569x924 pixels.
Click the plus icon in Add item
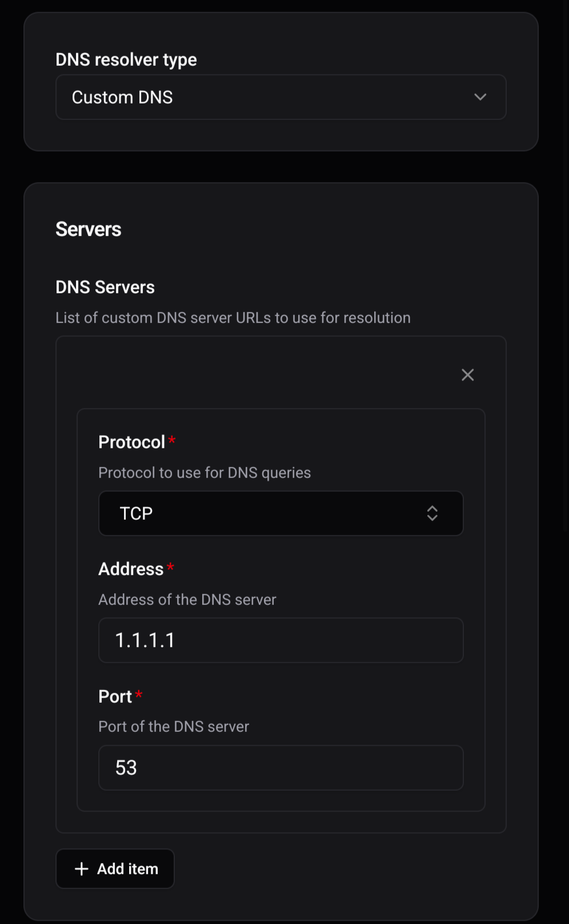pyautogui.click(x=82, y=869)
